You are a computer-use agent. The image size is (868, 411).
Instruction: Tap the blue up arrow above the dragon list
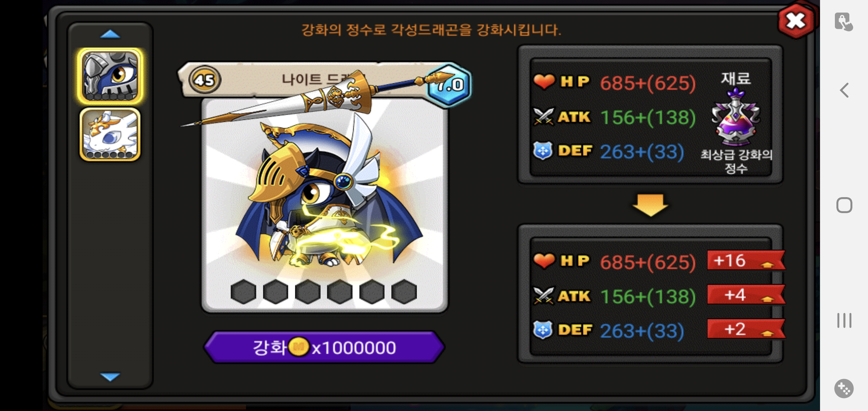click(x=110, y=34)
